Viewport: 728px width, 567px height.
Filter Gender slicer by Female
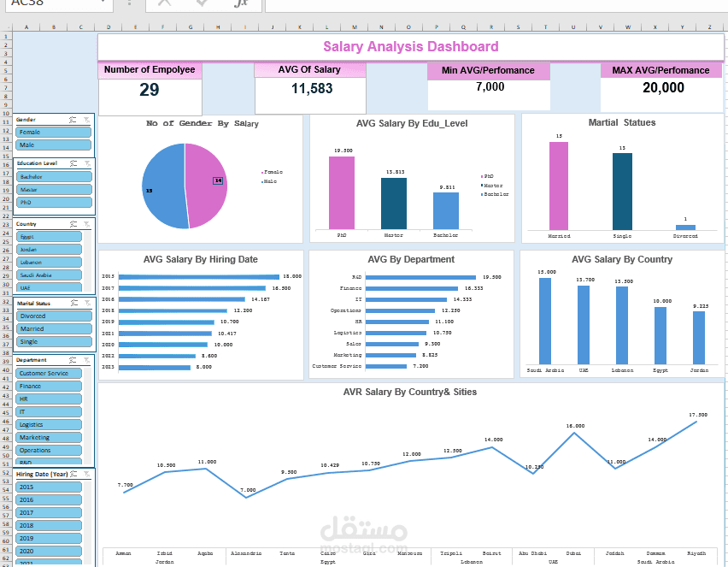53,132
